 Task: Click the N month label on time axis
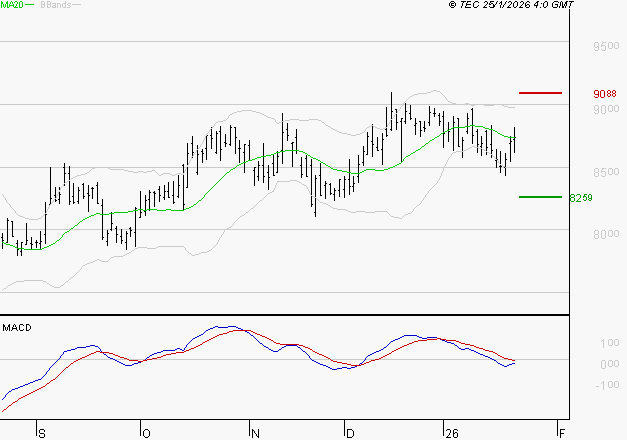(x=255, y=434)
